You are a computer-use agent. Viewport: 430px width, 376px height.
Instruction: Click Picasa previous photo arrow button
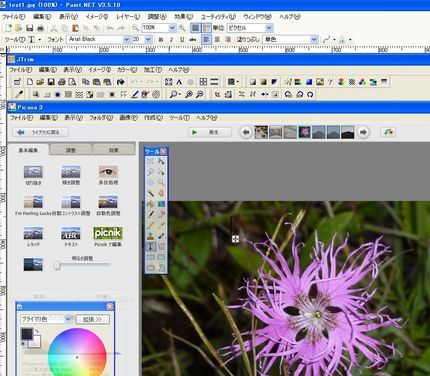click(x=246, y=132)
